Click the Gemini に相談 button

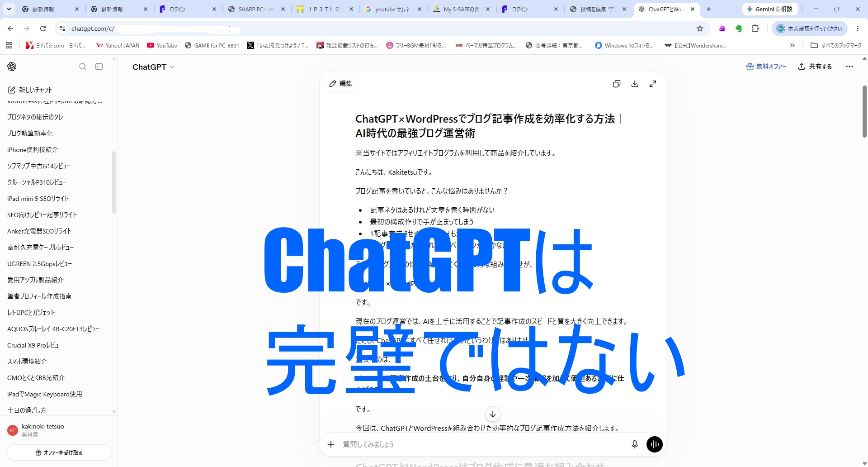tap(769, 9)
